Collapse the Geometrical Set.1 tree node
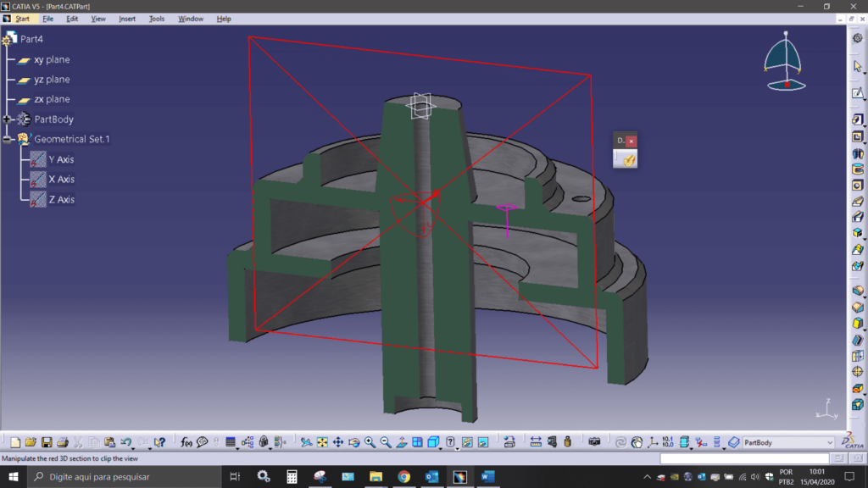This screenshot has width=868, height=488. [x=8, y=140]
